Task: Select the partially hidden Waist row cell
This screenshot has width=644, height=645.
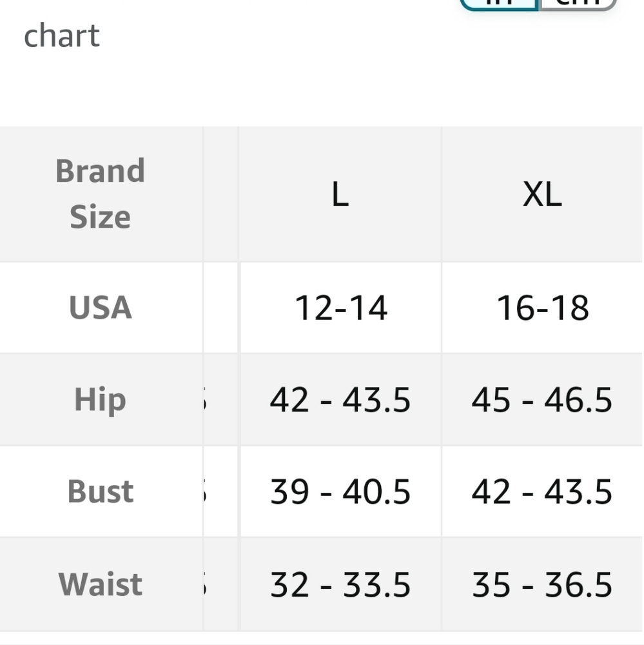Action: coord(220,584)
